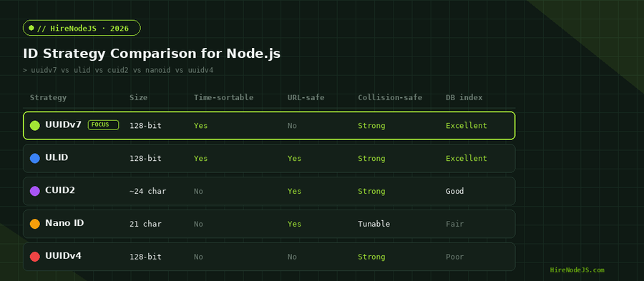Viewport: 644px width, 281px height.
Task: Click the FOCUS badge on UUIDv7 row
Action: coord(104,125)
